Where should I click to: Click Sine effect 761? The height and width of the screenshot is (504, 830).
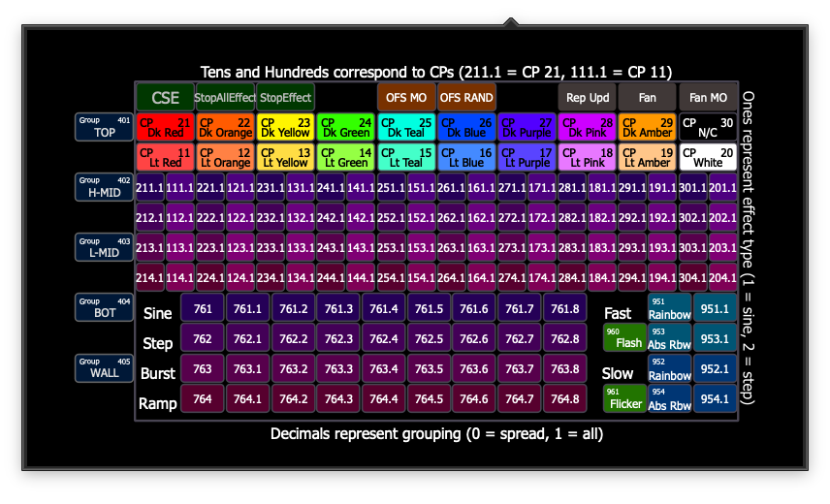[203, 308]
